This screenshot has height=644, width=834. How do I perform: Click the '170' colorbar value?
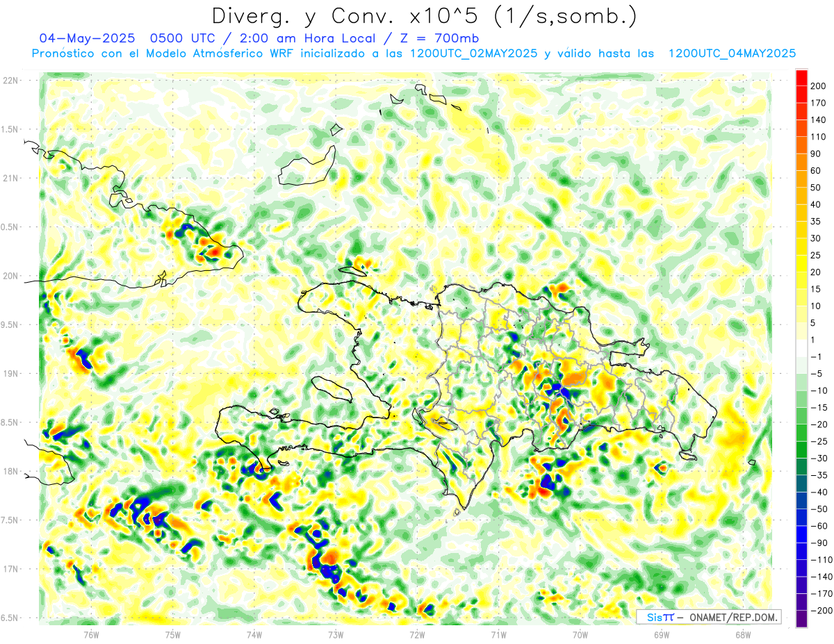(x=818, y=103)
